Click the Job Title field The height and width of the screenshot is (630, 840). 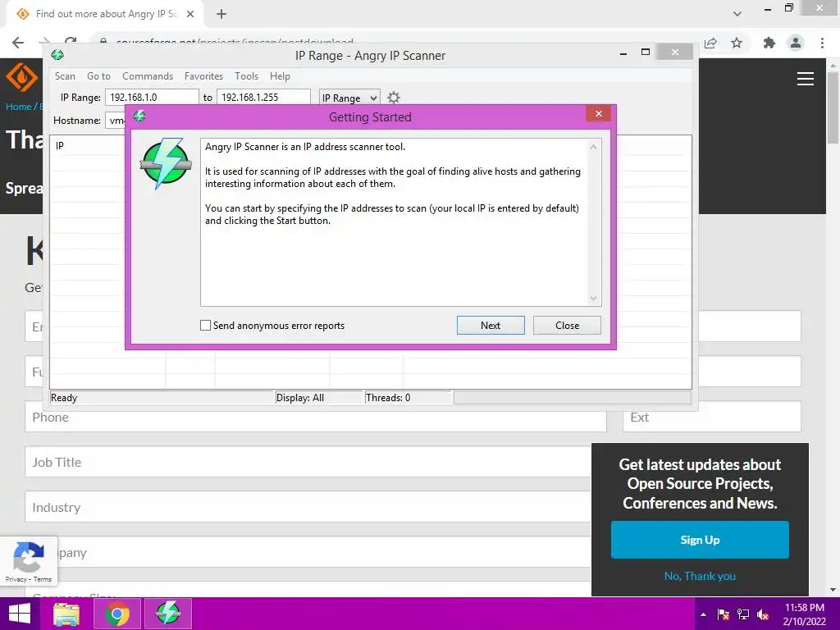tap(308, 462)
